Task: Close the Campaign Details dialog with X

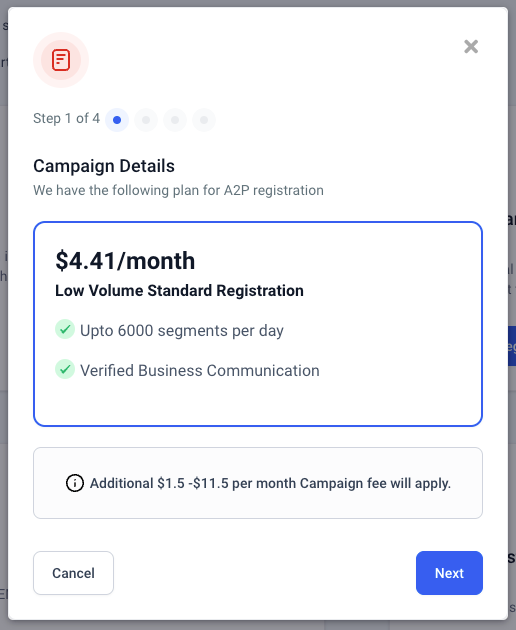Action: click(x=471, y=47)
